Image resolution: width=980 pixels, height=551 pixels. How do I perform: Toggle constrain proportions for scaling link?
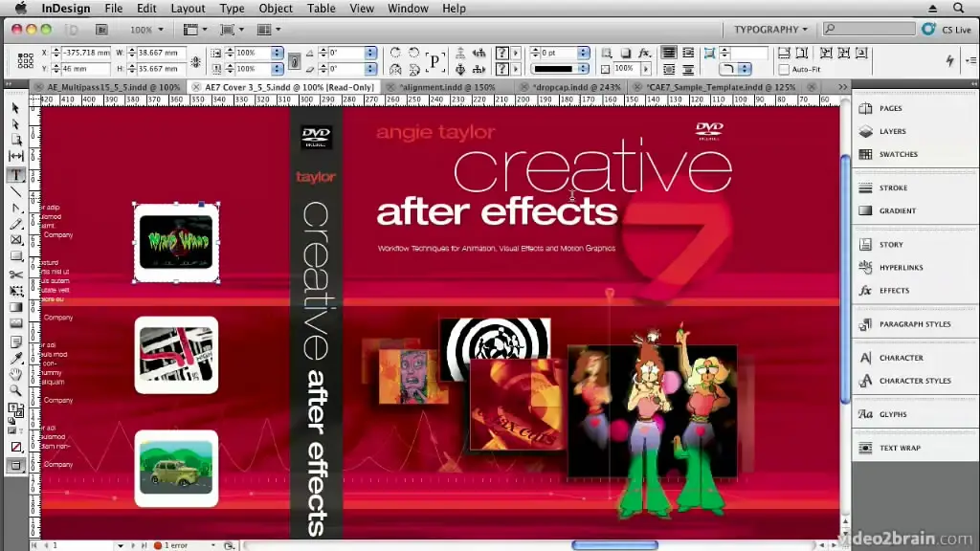pyautogui.click(x=294, y=61)
